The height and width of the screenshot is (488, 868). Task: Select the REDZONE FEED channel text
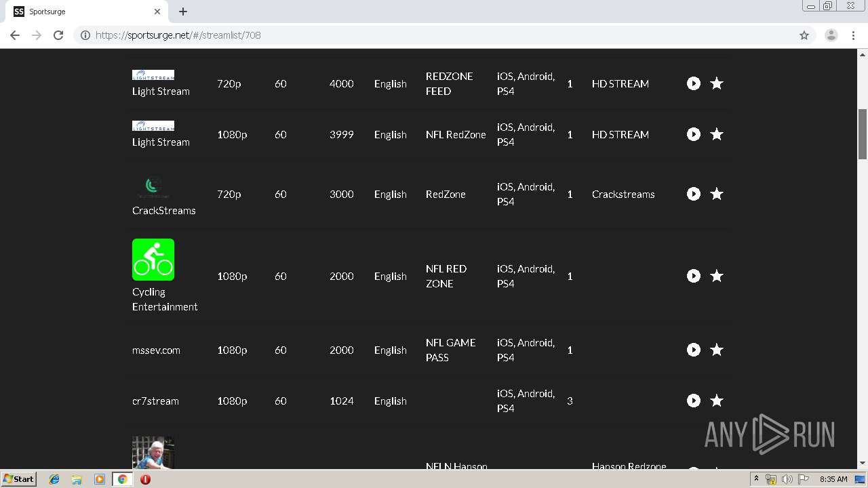tap(449, 83)
